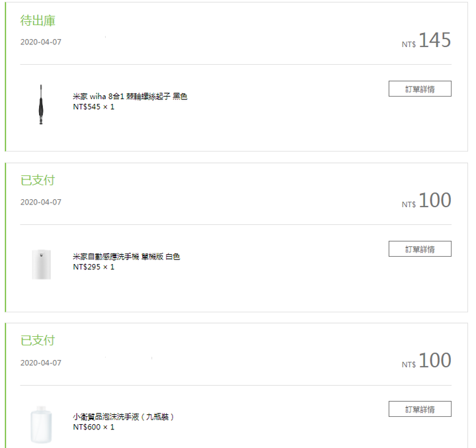The height and width of the screenshot is (448, 476).
Task: Click the NT$295 × 1 price line
Action: [94, 267]
